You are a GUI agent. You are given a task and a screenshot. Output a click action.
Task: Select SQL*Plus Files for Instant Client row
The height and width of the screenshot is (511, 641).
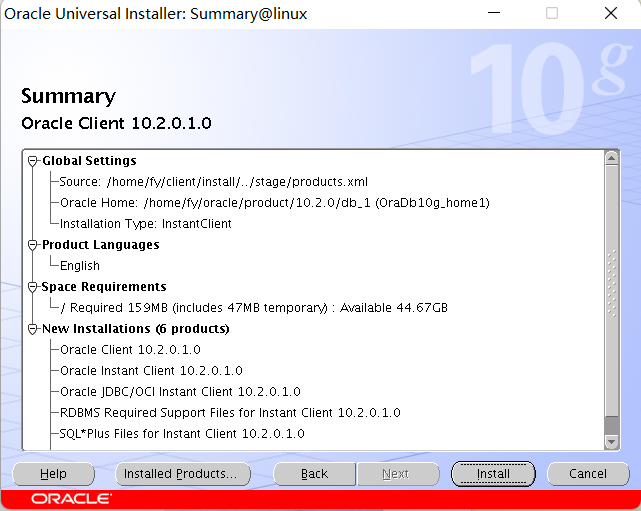(x=182, y=434)
